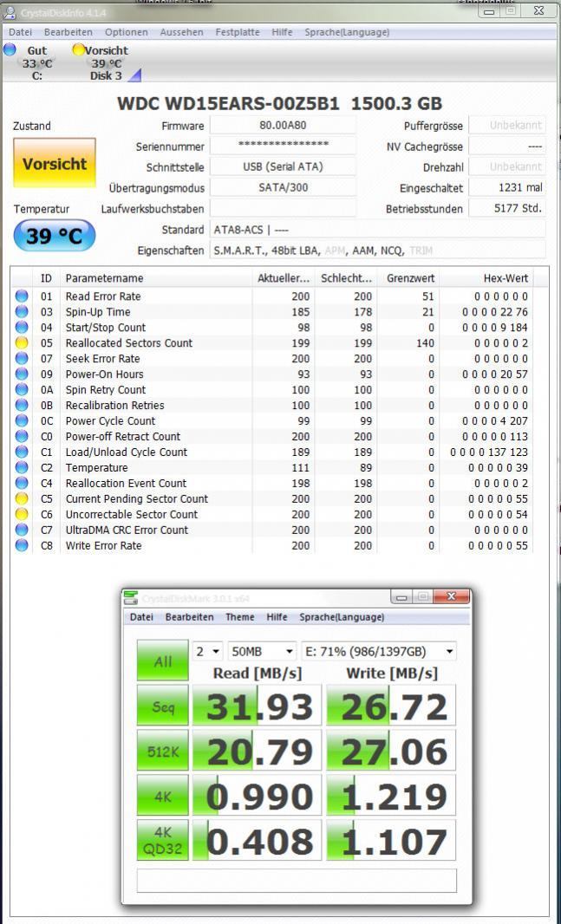Image resolution: width=561 pixels, height=924 pixels.
Task: Click the Seq benchmark button
Action: tap(163, 706)
